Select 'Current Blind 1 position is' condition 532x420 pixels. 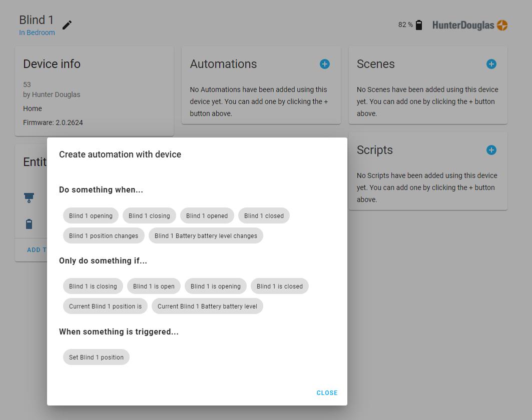tap(105, 306)
